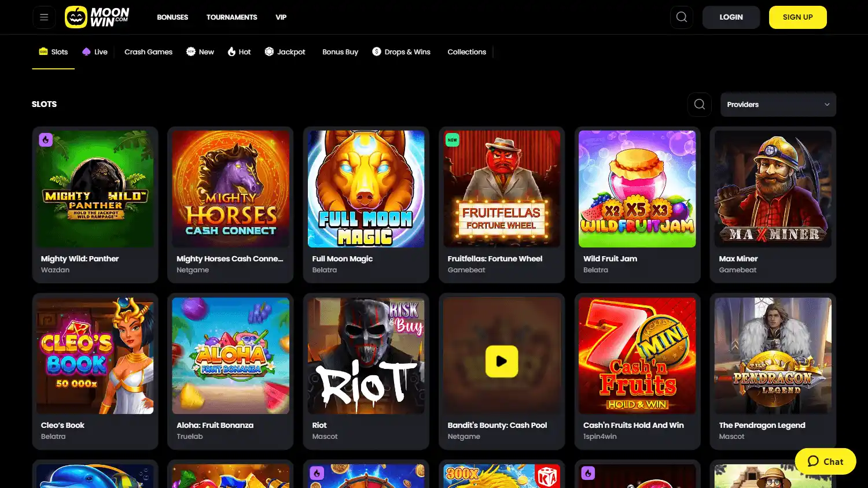This screenshot has width=868, height=488.
Task: Open the Bonuses menu
Action: 172,17
